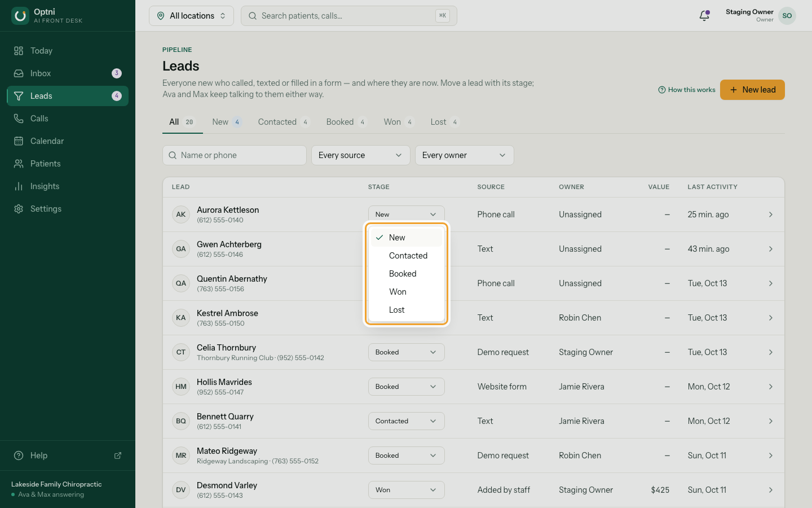Click Kestrel Ambrose lead name
812x508 pixels.
227,313
